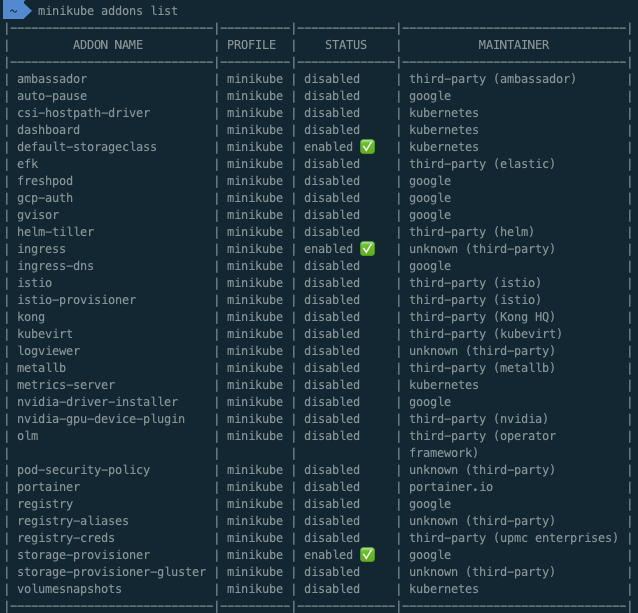The width and height of the screenshot is (638, 613).
Task: Click the auto-pause addon name
Action: point(52,96)
